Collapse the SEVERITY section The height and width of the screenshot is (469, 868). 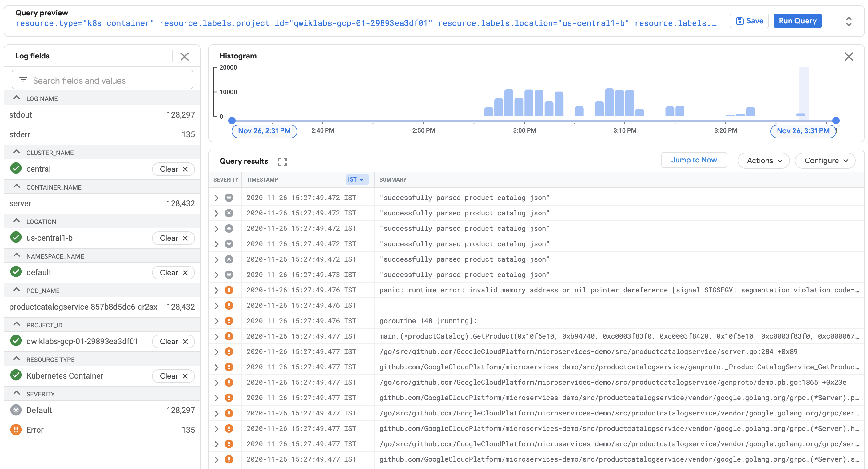tap(17, 394)
